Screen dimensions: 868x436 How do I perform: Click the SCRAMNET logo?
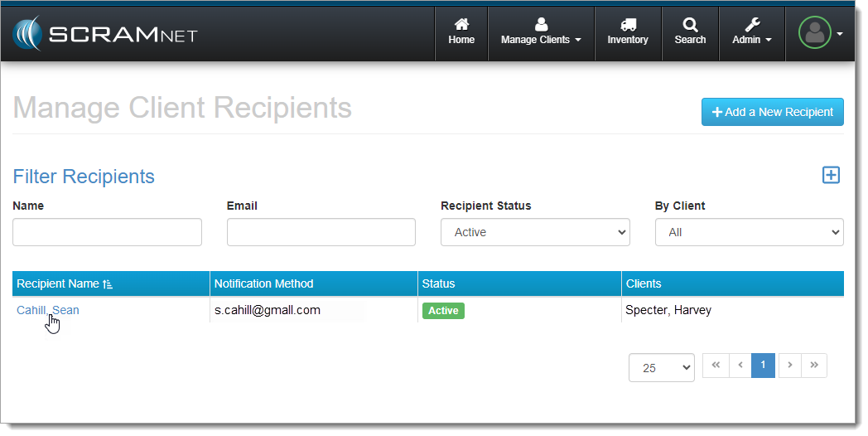coord(104,34)
